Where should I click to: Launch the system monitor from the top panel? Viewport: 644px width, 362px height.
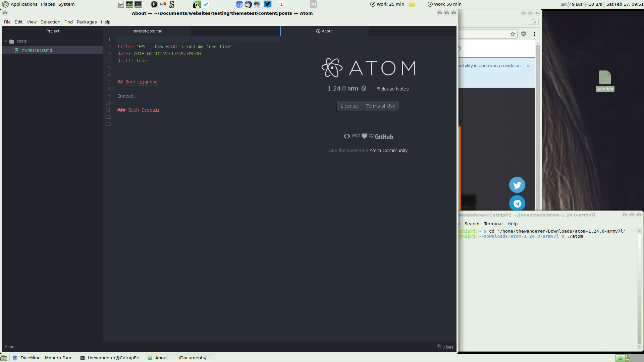pos(129,4)
